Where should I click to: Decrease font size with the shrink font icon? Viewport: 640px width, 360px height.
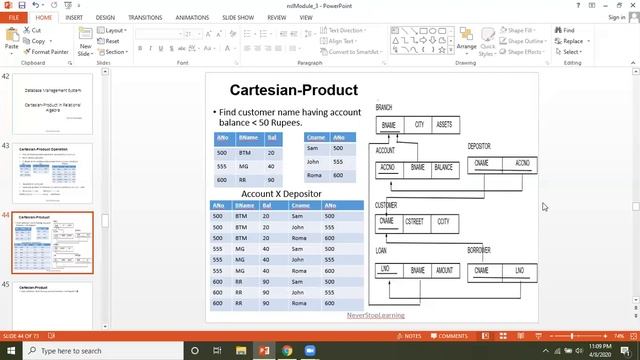click(x=219, y=34)
